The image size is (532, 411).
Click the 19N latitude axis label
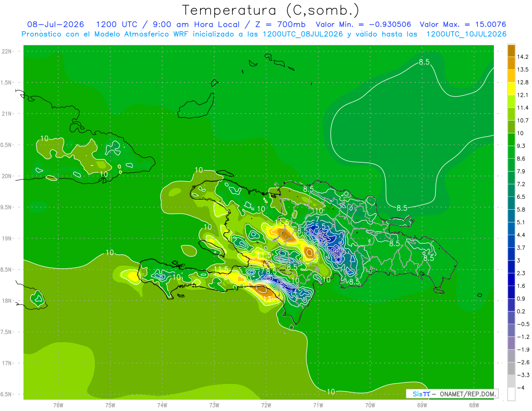[x=7, y=239]
